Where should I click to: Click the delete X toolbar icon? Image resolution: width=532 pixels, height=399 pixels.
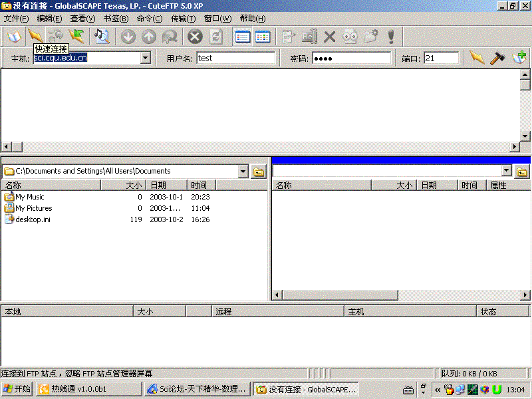[x=329, y=37]
